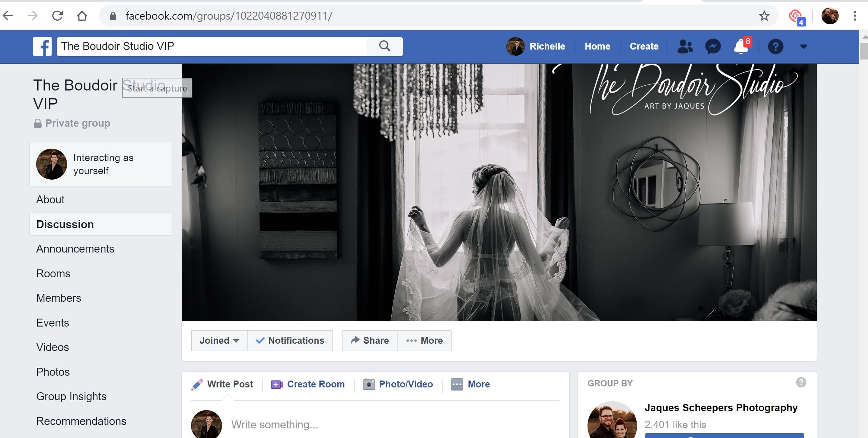Open Quick Help question mark icon
The height and width of the screenshot is (438, 868).
click(775, 46)
